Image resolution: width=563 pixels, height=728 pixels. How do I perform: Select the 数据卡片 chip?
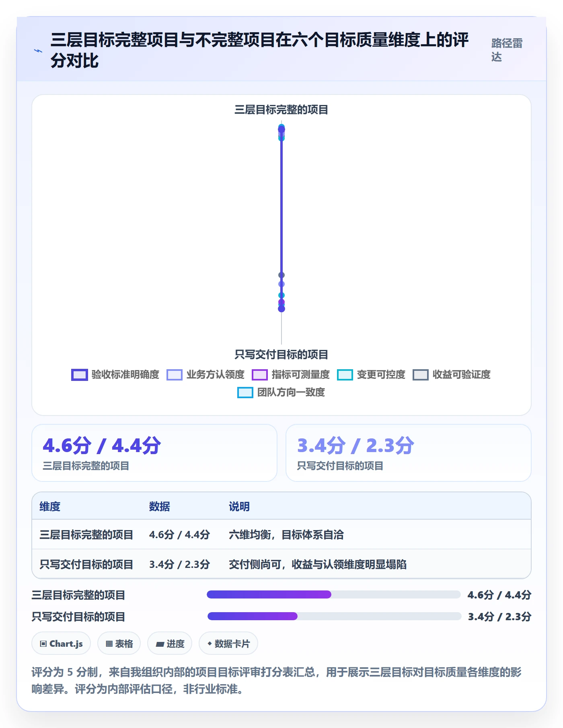pos(228,644)
